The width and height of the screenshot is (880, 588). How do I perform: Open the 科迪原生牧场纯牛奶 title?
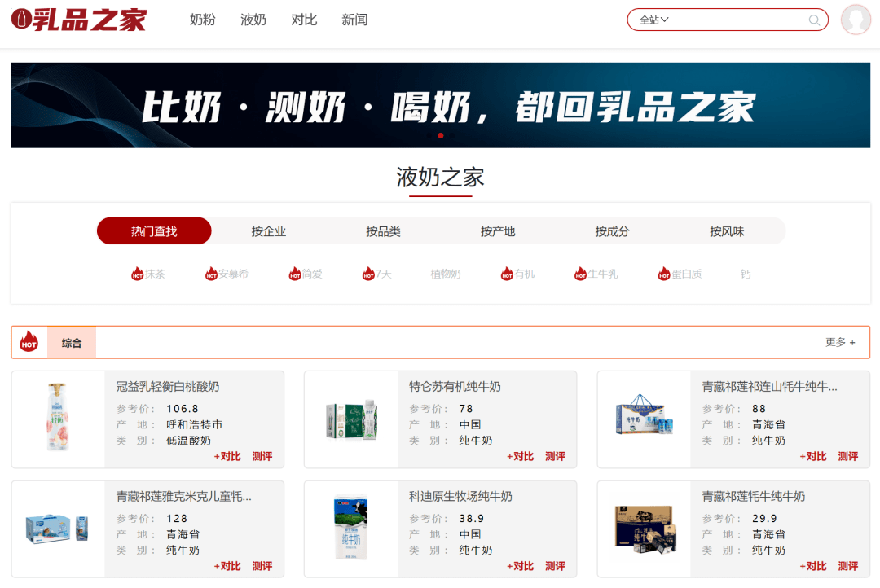[x=460, y=497]
